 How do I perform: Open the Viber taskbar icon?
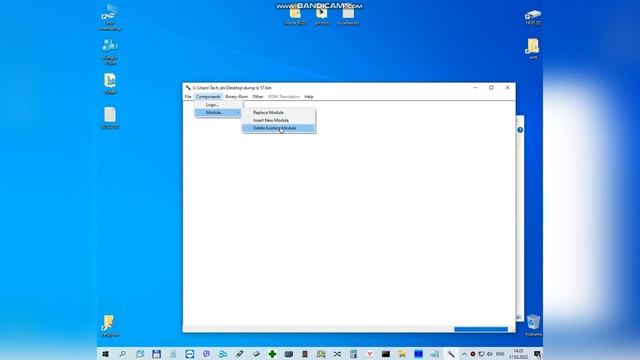[206, 354]
